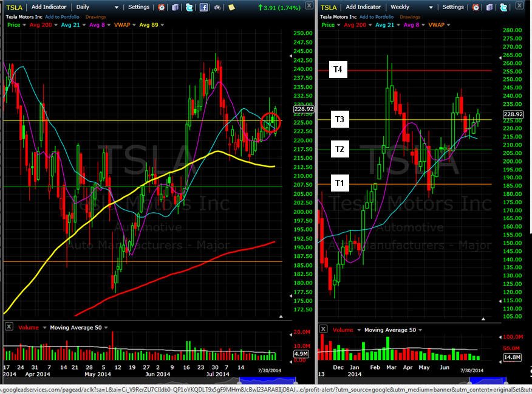
Task: Click the blue time range slider under daily chart
Action: [x=268, y=381]
